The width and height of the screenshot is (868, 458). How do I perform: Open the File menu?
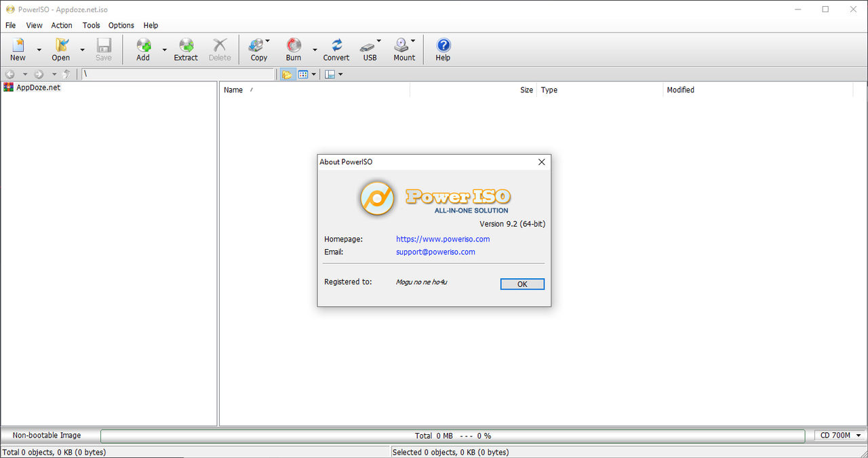tap(11, 25)
